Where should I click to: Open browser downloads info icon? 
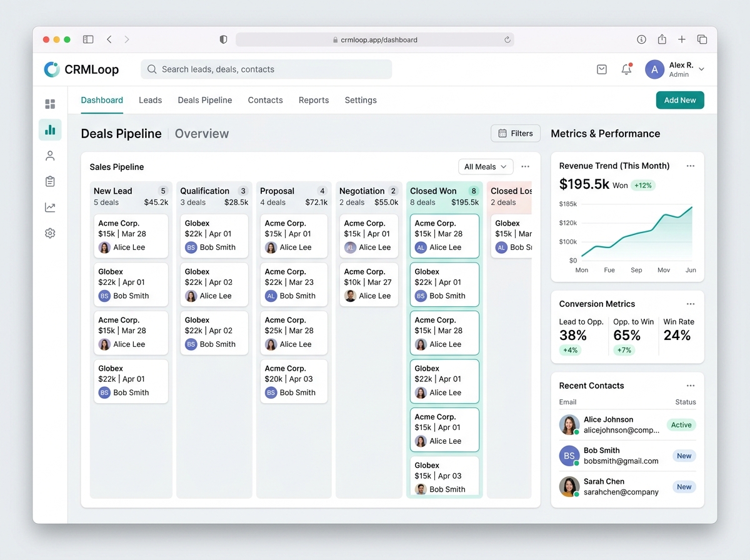(x=641, y=39)
